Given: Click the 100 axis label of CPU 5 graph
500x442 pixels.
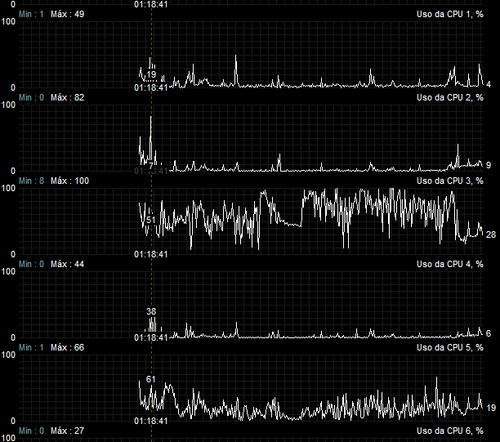Looking at the screenshot, I should point(9,355).
